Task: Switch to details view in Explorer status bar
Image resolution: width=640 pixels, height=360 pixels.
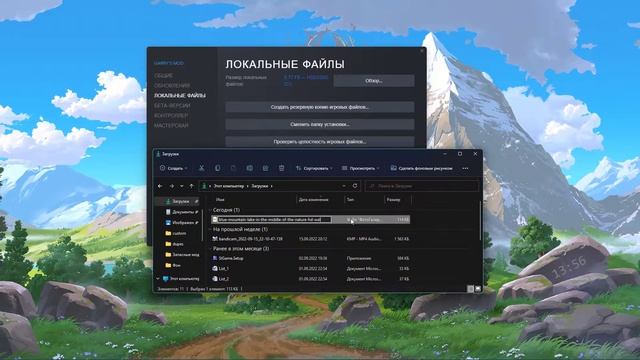Action: coord(470,289)
